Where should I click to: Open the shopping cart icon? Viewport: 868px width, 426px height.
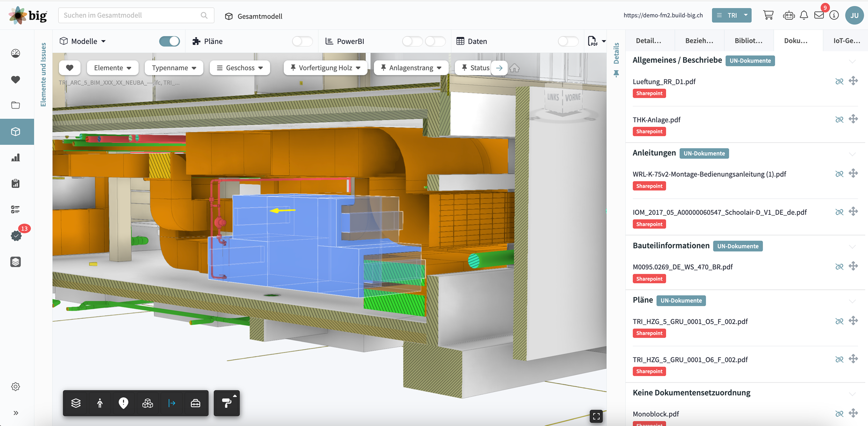(x=768, y=15)
